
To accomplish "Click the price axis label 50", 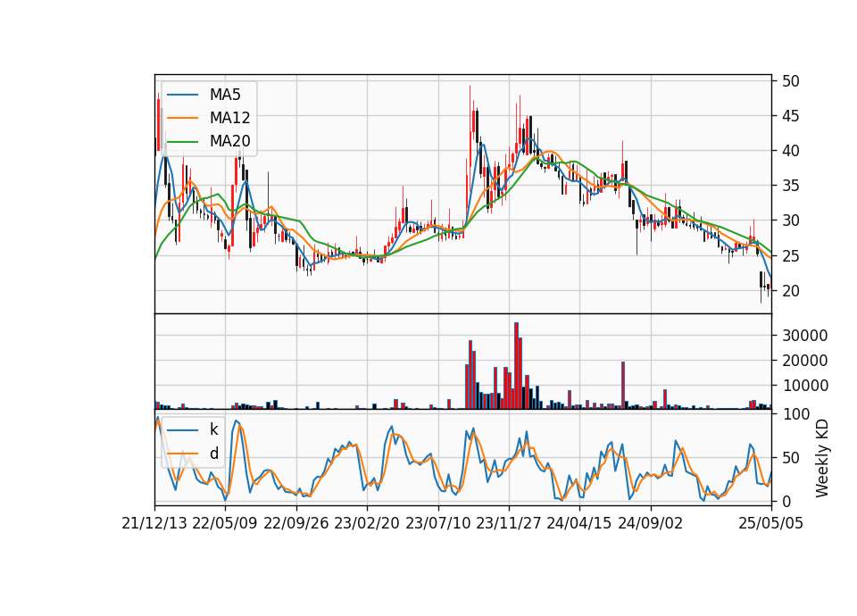I will pyautogui.click(x=791, y=81).
